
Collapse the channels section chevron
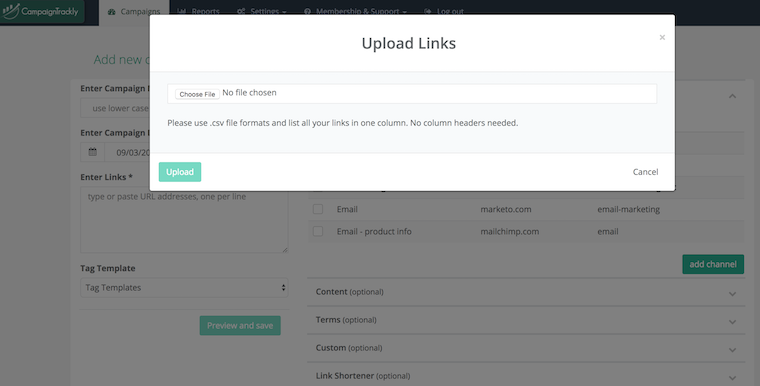(732, 96)
